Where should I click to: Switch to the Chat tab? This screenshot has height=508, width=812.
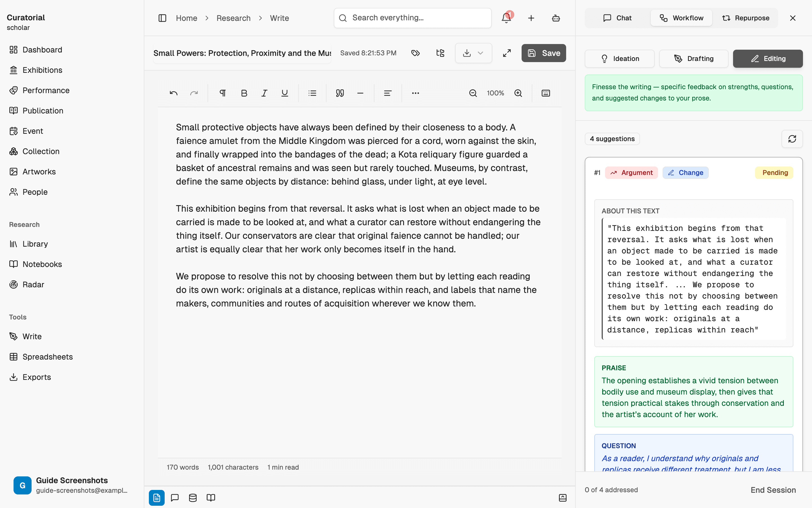(617, 18)
